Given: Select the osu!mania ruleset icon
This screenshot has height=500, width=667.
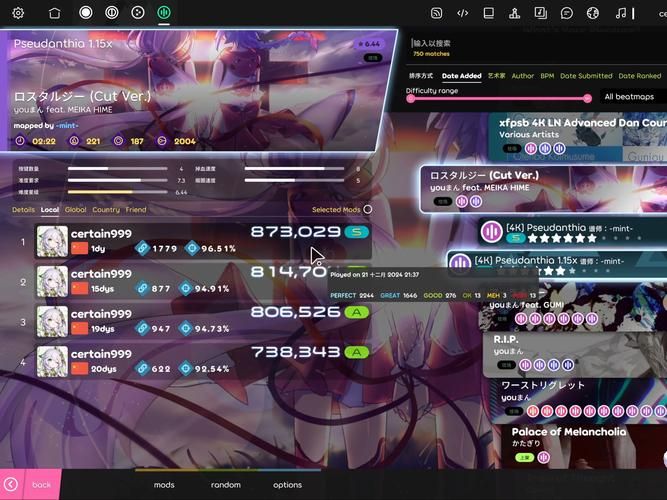Looking at the screenshot, I should click(164, 13).
